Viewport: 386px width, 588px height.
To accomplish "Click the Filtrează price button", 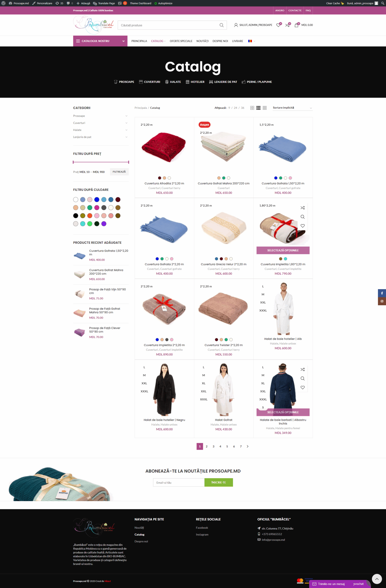I will 119,172.
